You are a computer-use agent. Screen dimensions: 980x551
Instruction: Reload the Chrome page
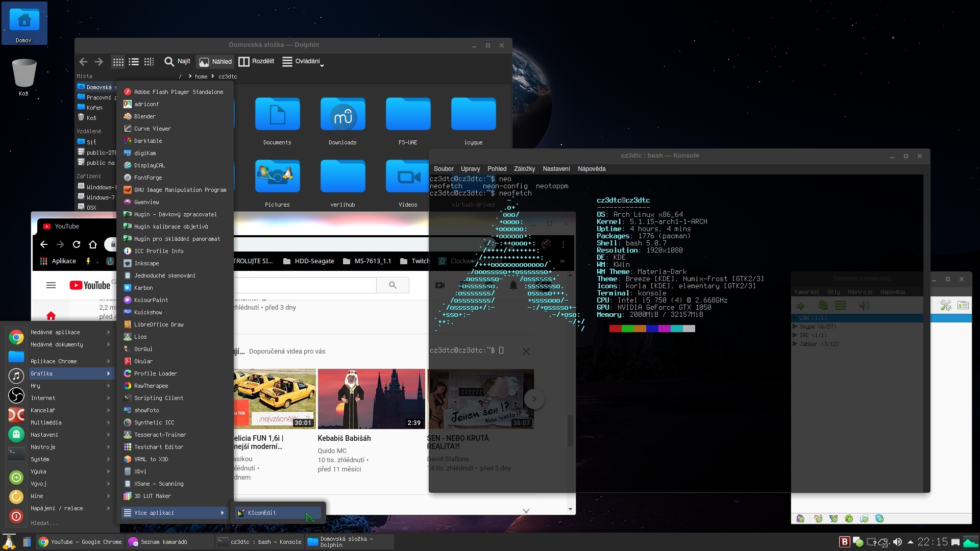tap(77, 244)
